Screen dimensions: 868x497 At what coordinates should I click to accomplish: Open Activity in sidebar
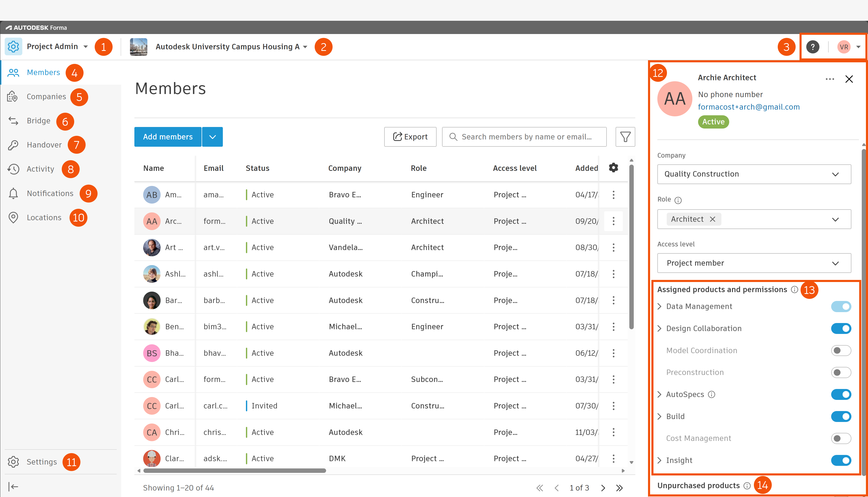(40, 169)
